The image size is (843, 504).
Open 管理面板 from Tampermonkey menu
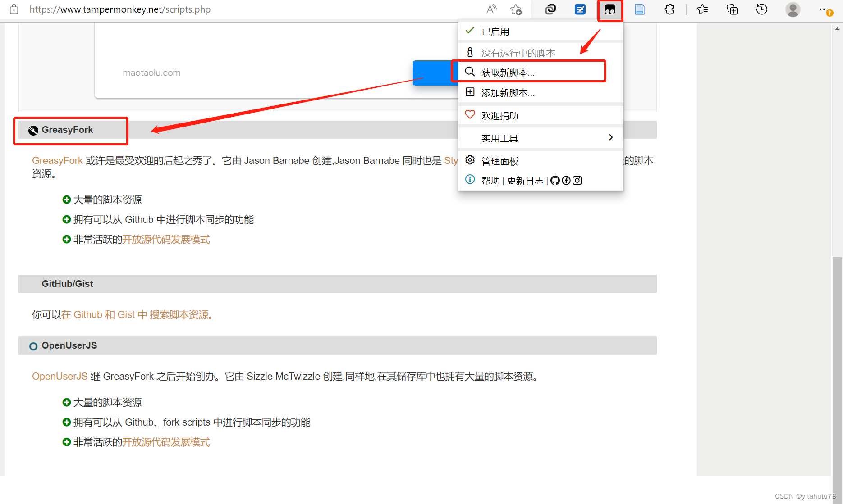click(x=541, y=161)
